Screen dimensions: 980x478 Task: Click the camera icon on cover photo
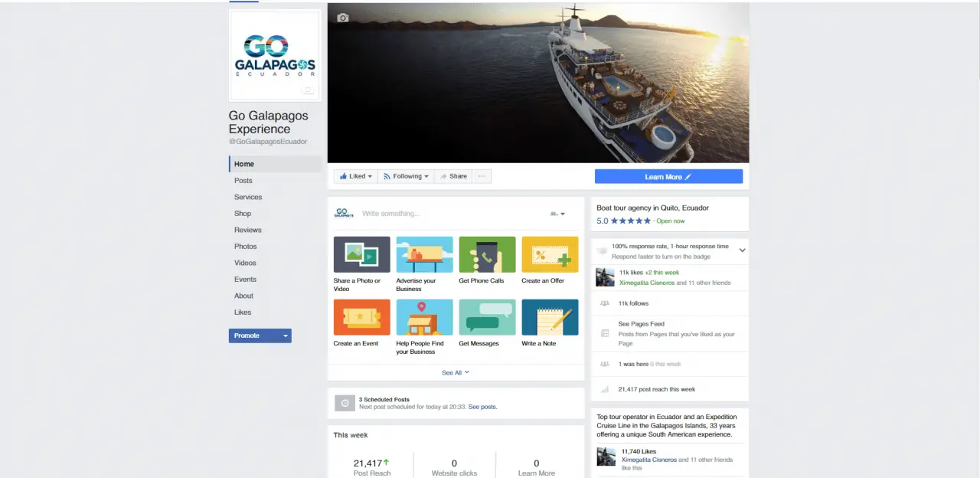343,18
